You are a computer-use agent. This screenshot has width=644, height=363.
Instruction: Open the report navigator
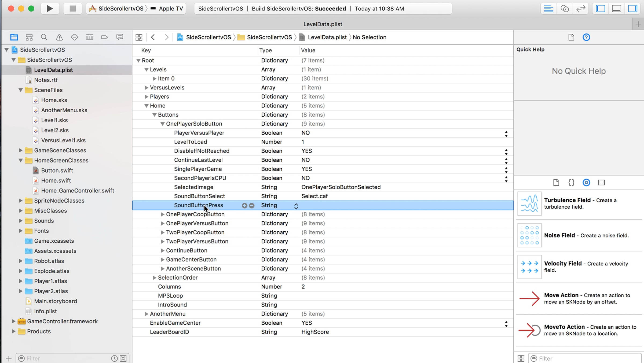point(120,37)
